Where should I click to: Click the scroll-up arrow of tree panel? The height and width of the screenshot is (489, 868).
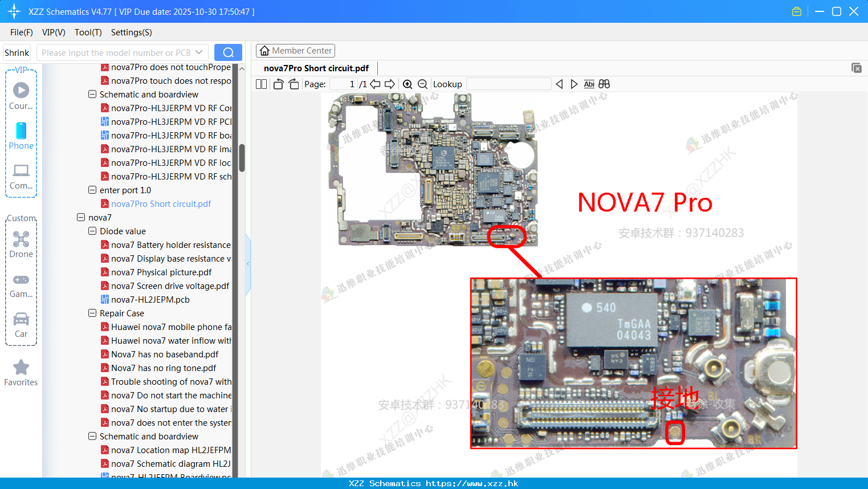(x=242, y=68)
